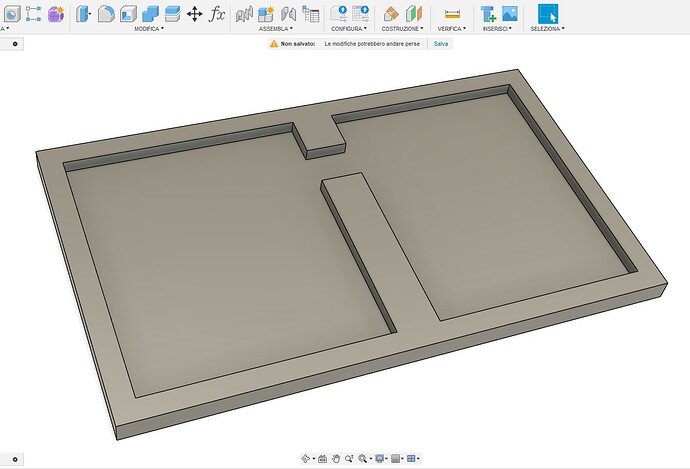Activate the blue Select tool
690x469 pixels.
548,14
